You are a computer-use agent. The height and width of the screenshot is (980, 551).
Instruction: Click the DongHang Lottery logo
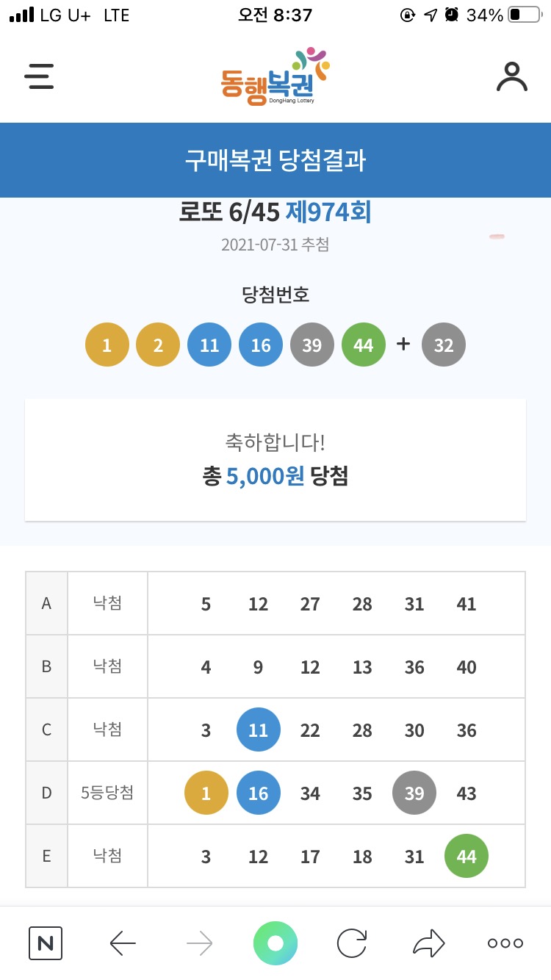[275, 76]
